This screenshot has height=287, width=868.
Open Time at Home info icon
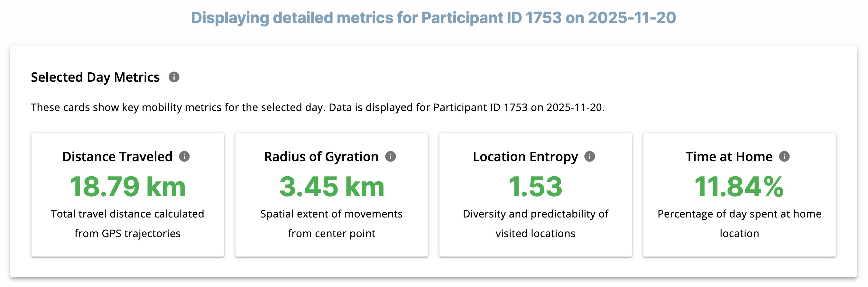click(x=784, y=157)
